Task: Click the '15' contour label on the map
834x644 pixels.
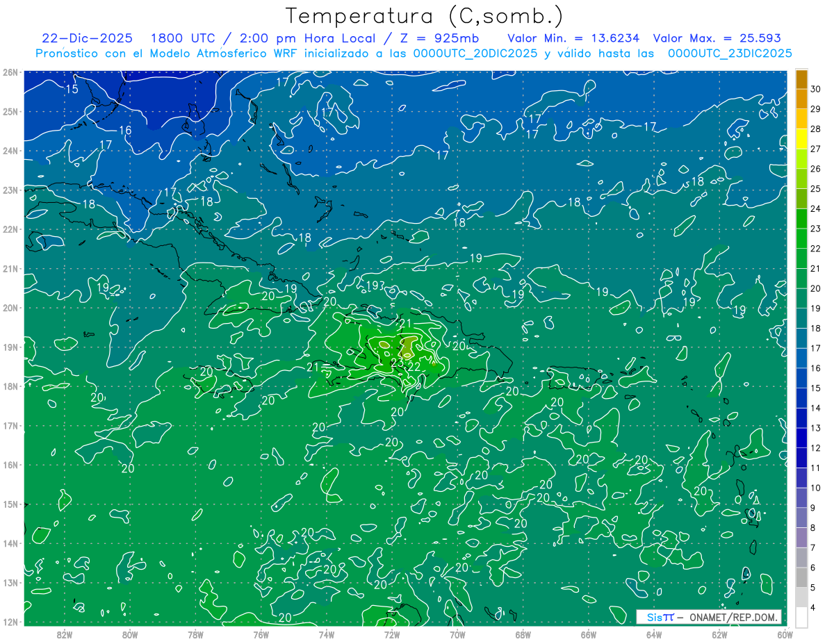Action: click(x=72, y=89)
